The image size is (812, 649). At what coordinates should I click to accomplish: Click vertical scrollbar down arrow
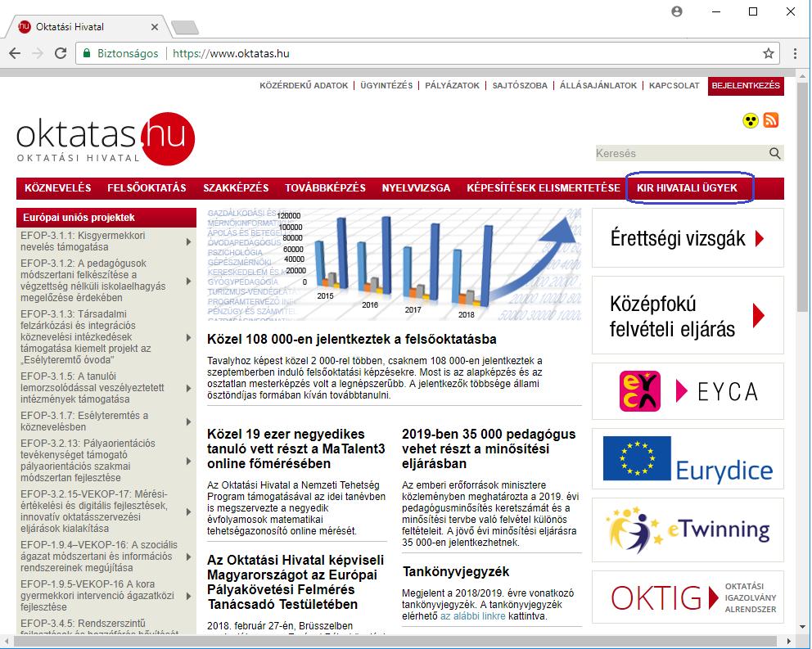point(801,629)
